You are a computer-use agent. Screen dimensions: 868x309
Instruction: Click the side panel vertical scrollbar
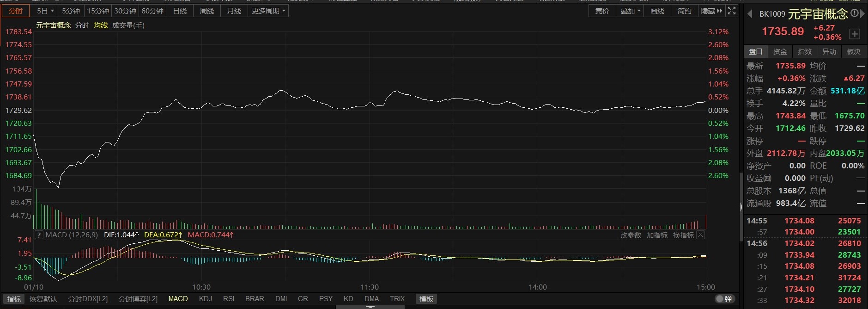point(741,206)
